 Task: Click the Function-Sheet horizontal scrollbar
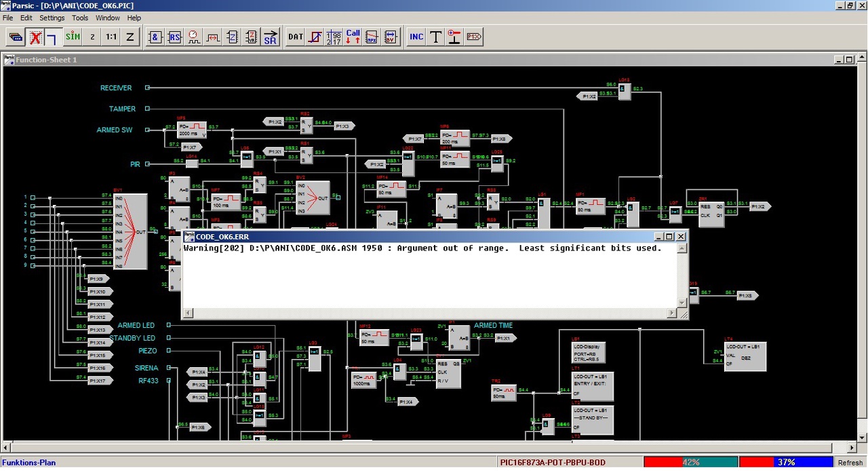pos(429,447)
